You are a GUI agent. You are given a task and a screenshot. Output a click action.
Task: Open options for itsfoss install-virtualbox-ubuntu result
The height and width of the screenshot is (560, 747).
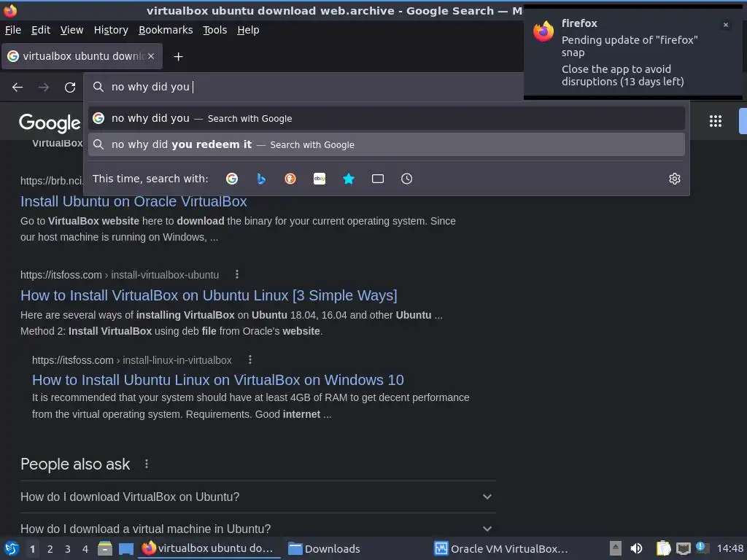click(237, 274)
